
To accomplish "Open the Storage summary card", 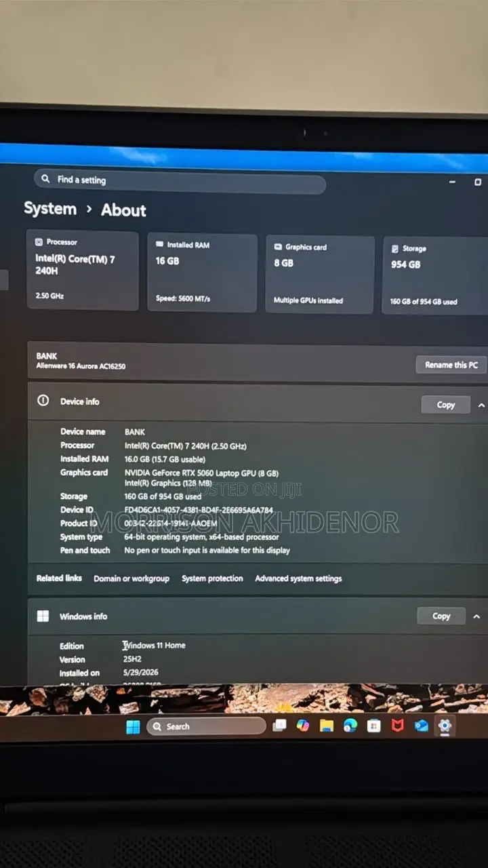I will pyautogui.click(x=435, y=276).
